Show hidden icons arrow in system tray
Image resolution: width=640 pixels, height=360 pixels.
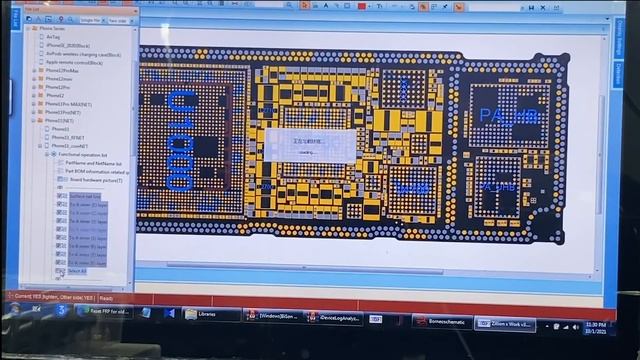coord(547,326)
